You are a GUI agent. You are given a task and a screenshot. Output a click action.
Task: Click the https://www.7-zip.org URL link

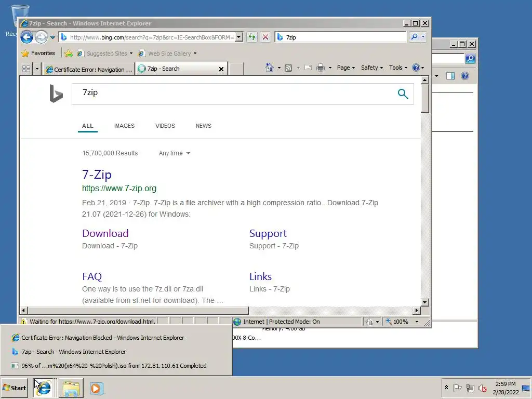coord(119,188)
